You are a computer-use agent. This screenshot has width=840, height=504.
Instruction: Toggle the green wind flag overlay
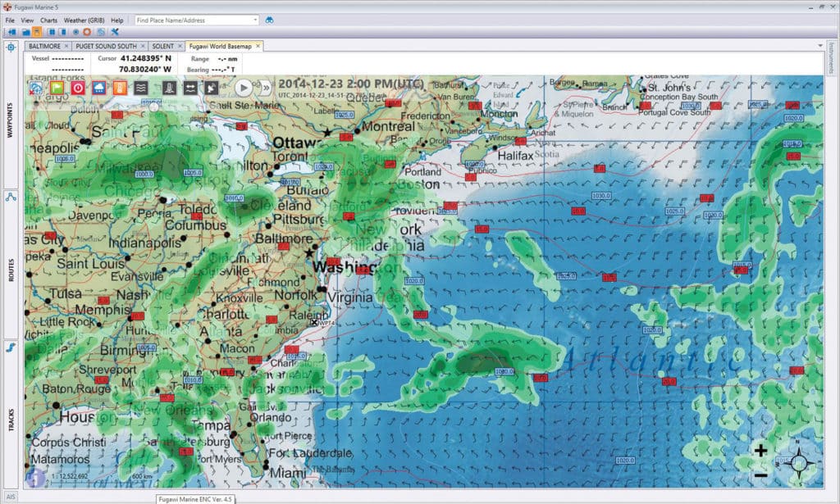tap(57, 87)
